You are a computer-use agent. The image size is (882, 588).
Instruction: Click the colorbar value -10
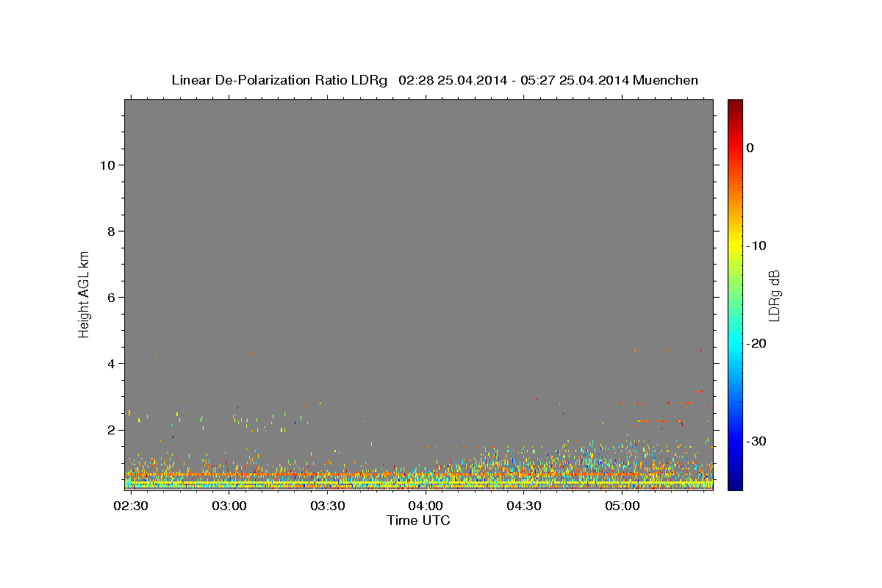tap(757, 245)
